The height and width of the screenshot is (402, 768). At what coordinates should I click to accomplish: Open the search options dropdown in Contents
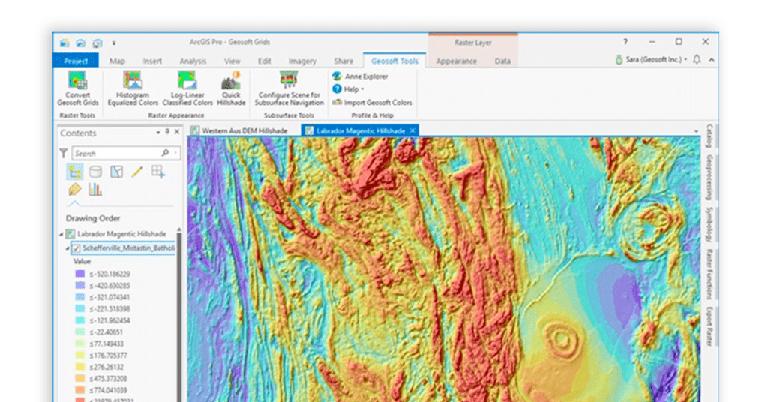tap(174, 153)
